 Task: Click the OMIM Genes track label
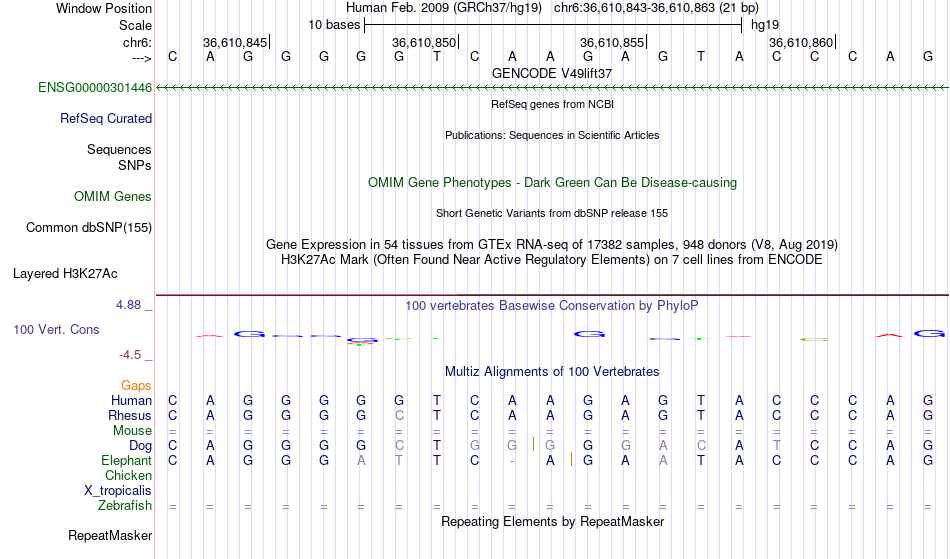113,197
